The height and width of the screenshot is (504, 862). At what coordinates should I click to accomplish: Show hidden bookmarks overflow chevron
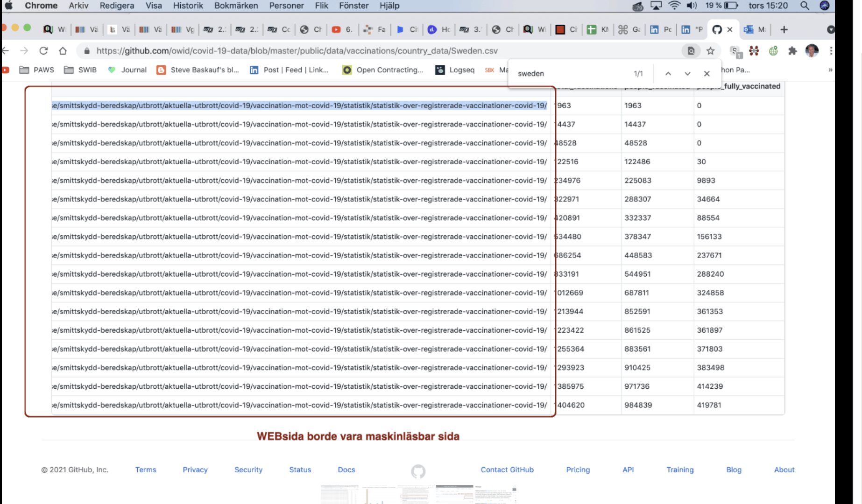[x=830, y=70]
